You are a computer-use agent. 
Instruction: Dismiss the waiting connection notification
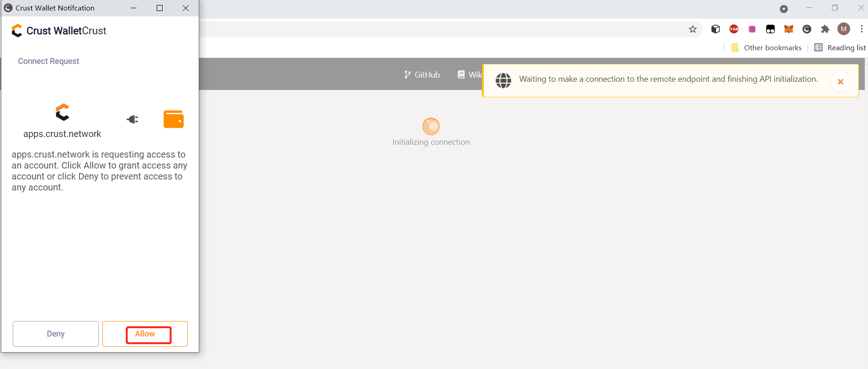[840, 82]
